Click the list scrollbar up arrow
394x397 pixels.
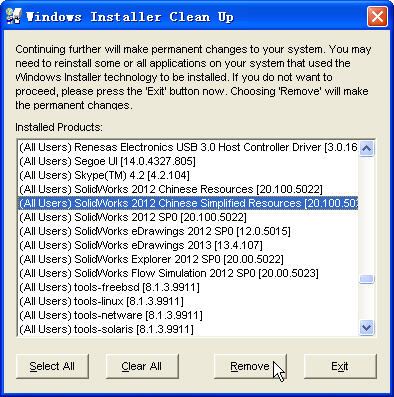click(x=367, y=149)
